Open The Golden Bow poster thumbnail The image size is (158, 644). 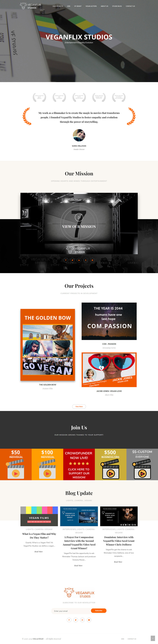click(48, 345)
